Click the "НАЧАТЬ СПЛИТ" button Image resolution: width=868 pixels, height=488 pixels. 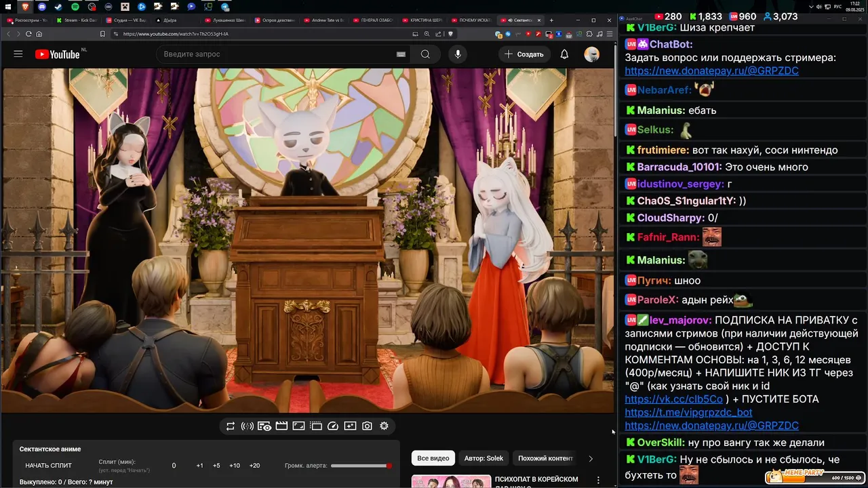tap(48, 466)
